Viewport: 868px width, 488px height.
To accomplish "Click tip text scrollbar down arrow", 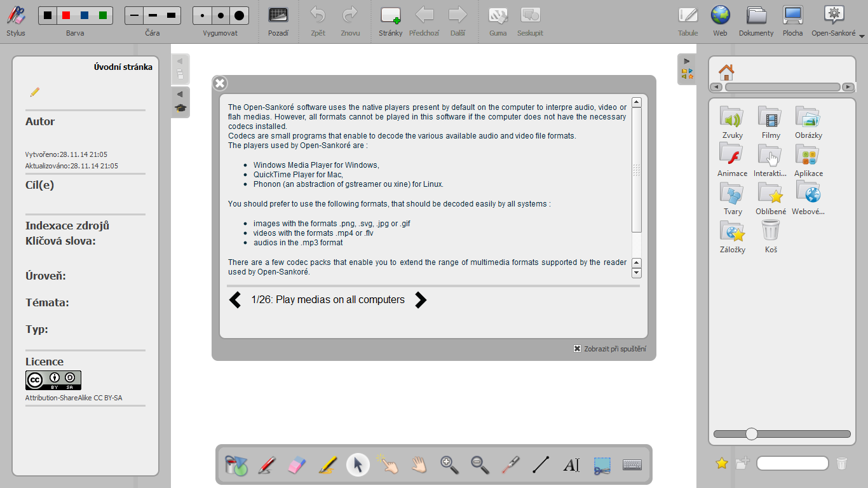I will pos(637,273).
